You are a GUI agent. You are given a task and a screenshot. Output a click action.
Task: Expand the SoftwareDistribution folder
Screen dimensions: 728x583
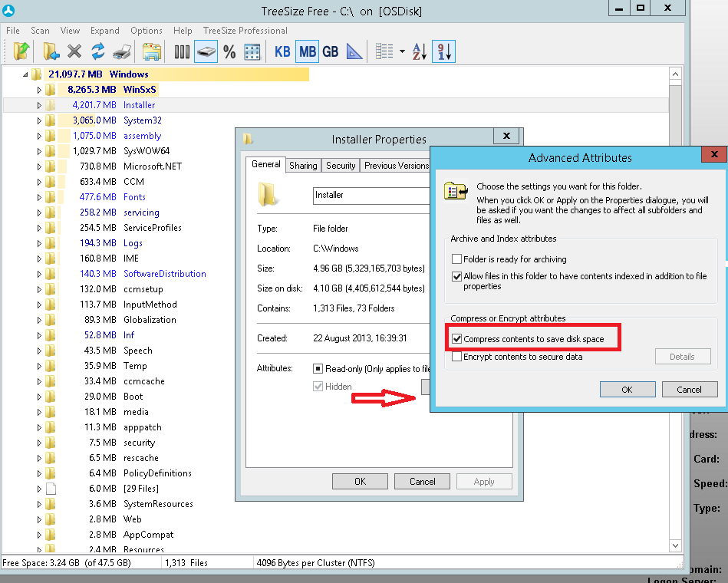click(x=39, y=274)
